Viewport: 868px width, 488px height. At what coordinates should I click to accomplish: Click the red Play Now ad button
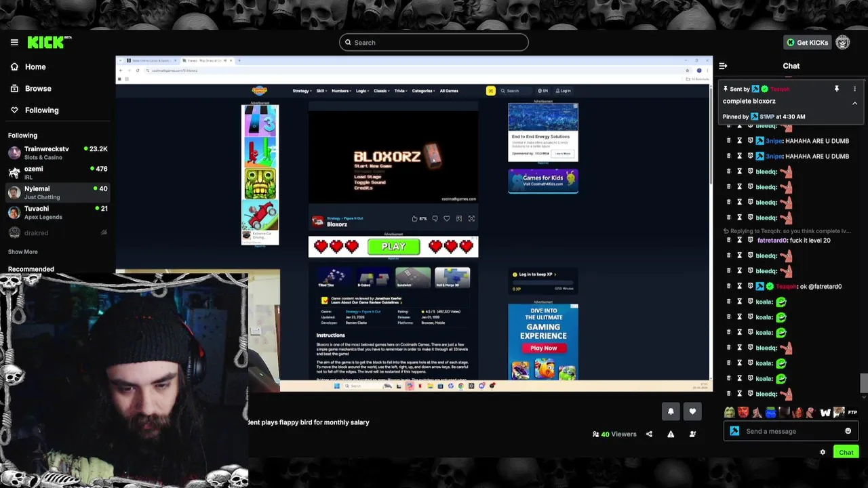click(x=543, y=348)
